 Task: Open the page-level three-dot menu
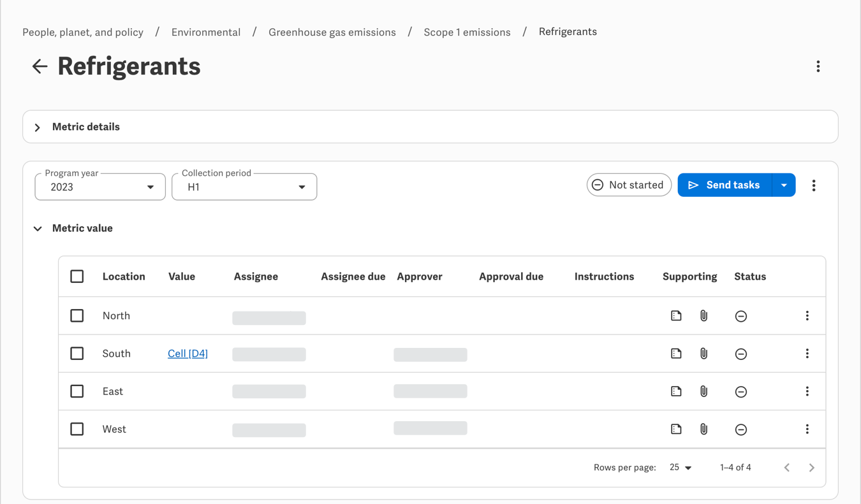coord(818,66)
